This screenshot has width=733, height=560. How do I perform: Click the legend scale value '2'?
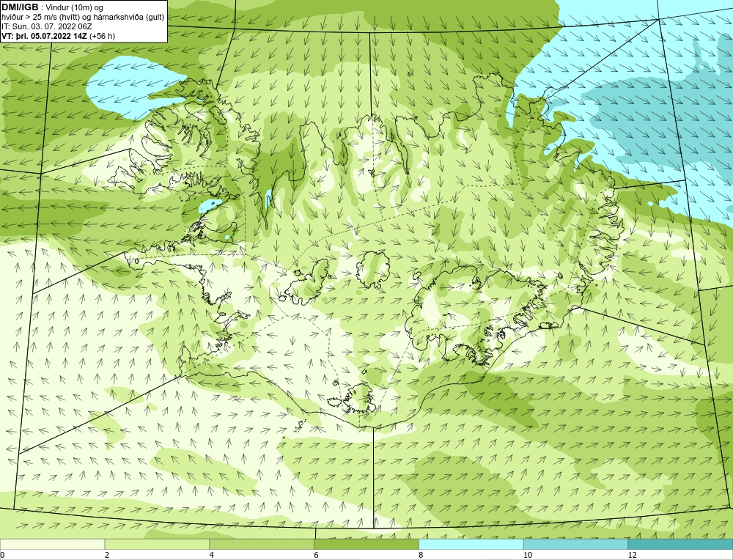[107, 555]
